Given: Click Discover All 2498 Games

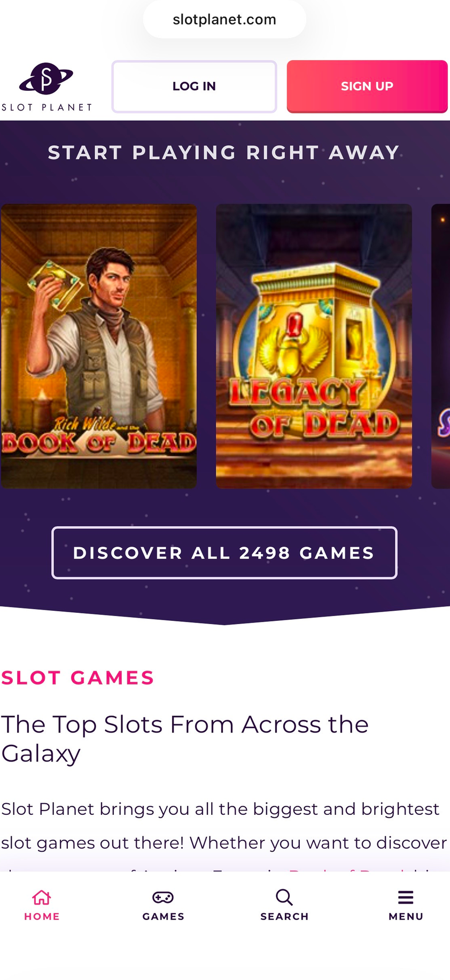Looking at the screenshot, I should [x=224, y=553].
